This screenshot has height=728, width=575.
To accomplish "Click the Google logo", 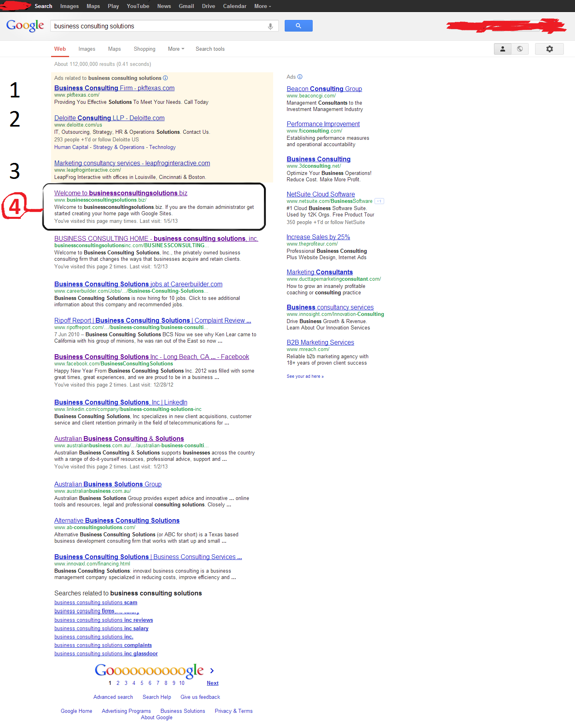I will pos(25,26).
